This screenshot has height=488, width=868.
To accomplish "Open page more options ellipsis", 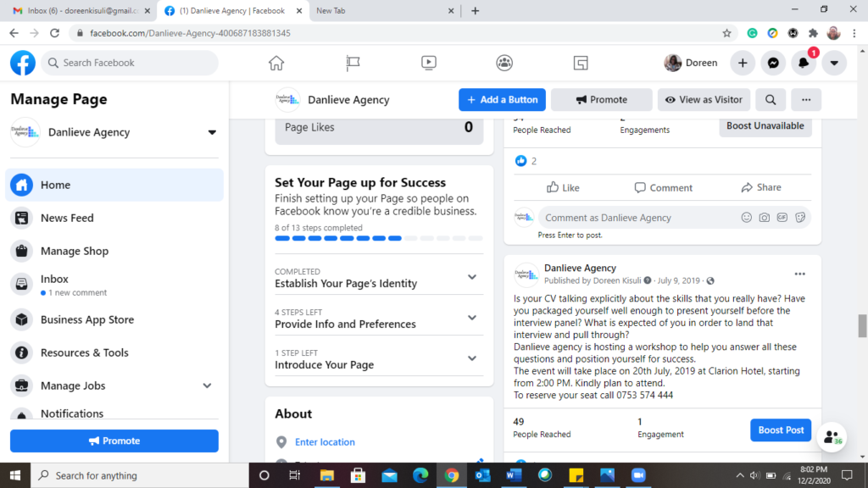I will 806,100.
